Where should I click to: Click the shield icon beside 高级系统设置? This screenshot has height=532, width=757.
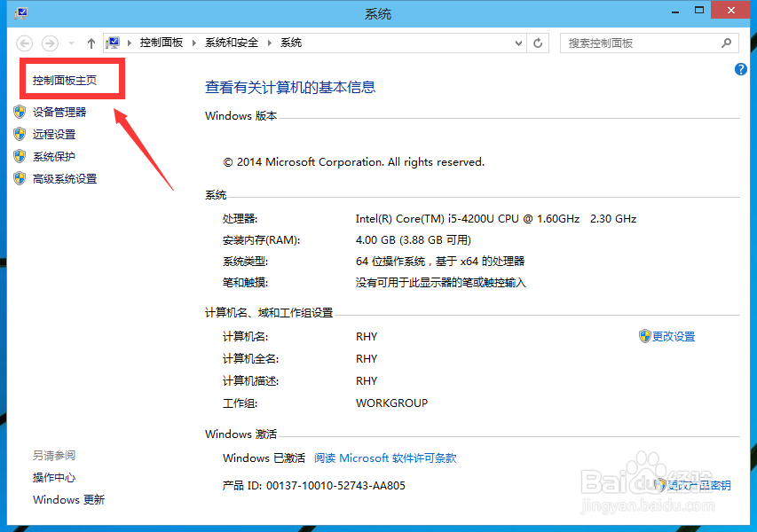pyautogui.click(x=20, y=178)
